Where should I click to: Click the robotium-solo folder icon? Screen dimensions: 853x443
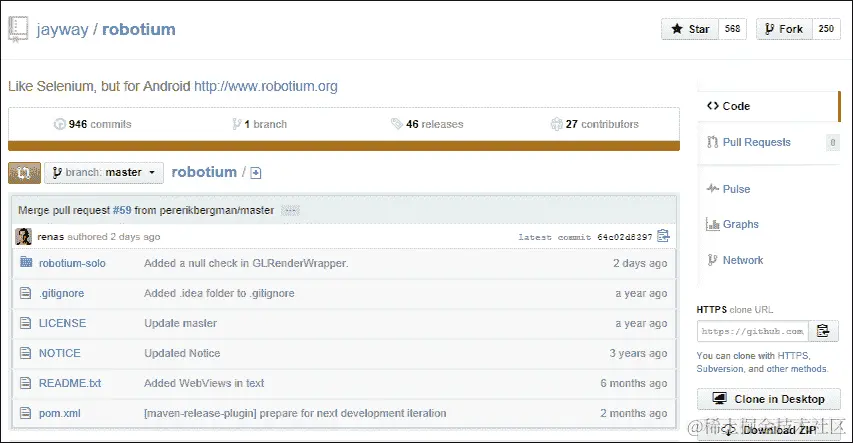tap(26, 262)
